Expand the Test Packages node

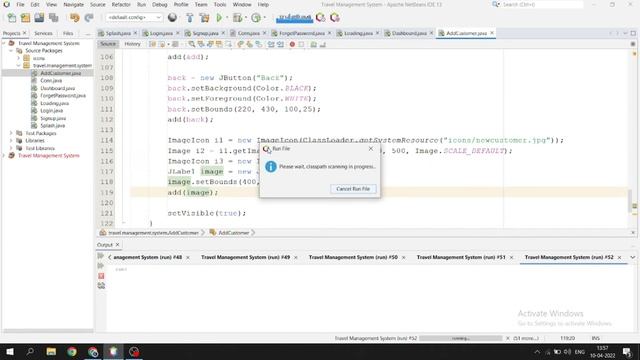tap(11, 133)
